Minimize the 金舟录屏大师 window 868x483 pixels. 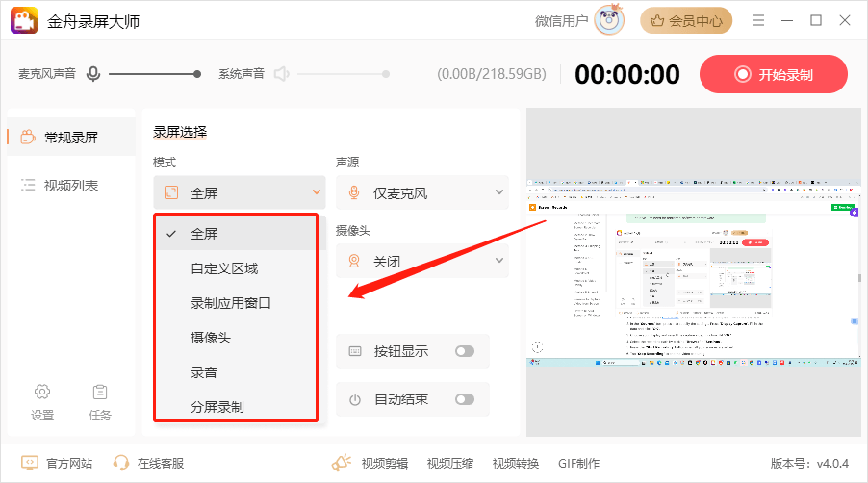[787, 20]
